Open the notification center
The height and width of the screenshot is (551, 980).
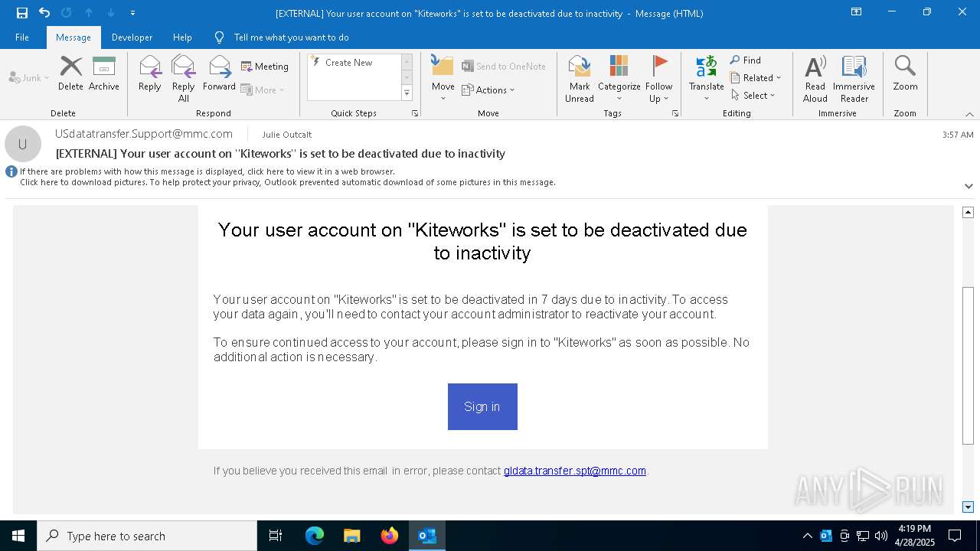pos(955,536)
